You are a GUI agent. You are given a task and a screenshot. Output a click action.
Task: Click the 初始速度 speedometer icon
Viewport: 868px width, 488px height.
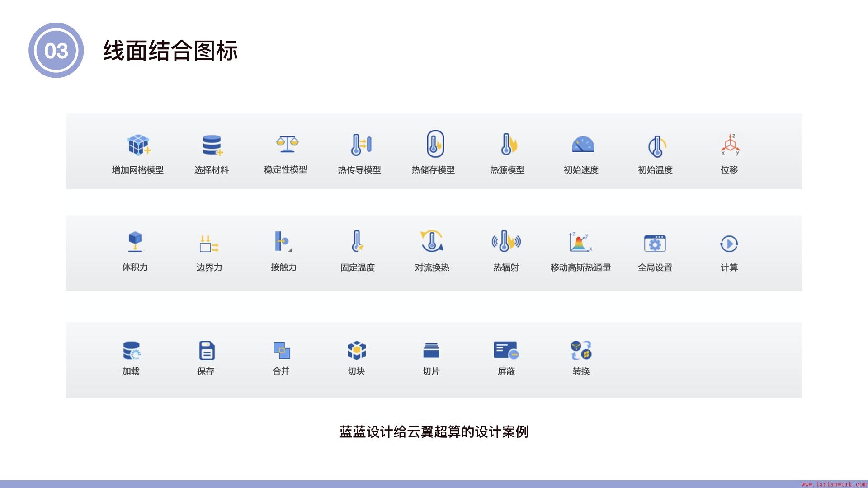pyautogui.click(x=582, y=145)
